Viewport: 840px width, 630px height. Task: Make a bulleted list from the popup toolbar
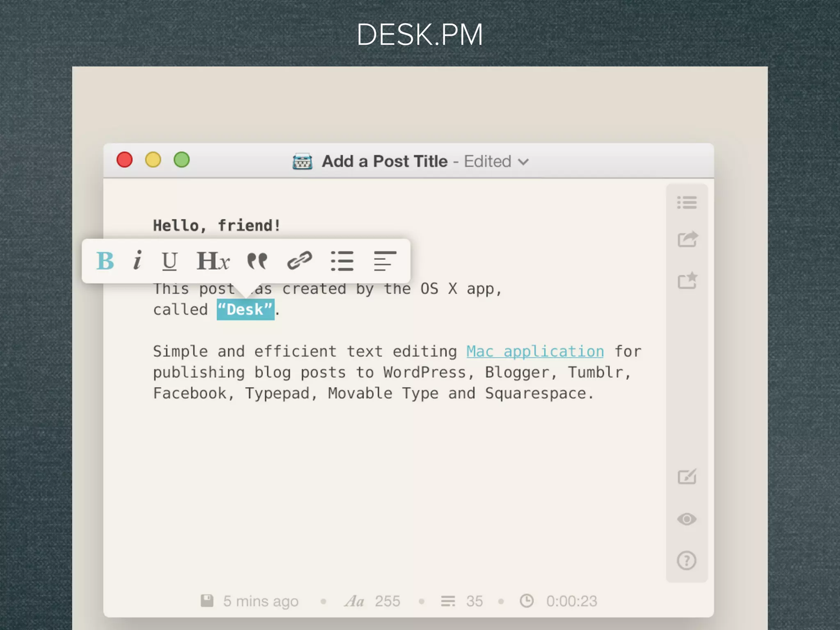[x=342, y=261]
